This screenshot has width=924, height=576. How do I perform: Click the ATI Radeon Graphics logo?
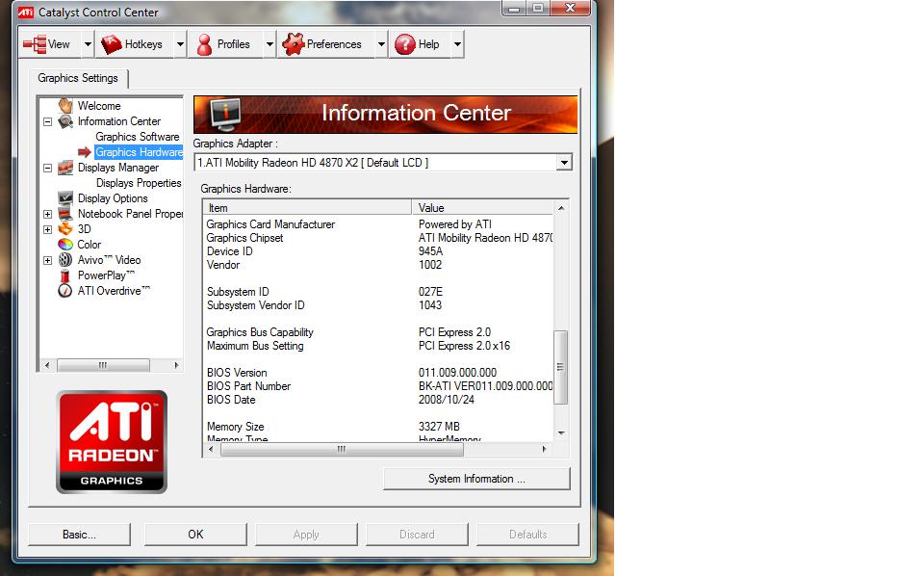click(112, 441)
